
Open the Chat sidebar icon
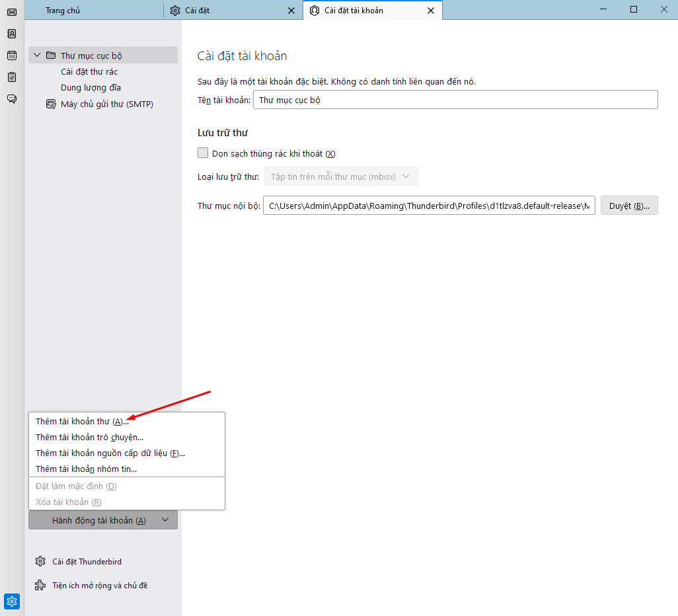(x=11, y=98)
